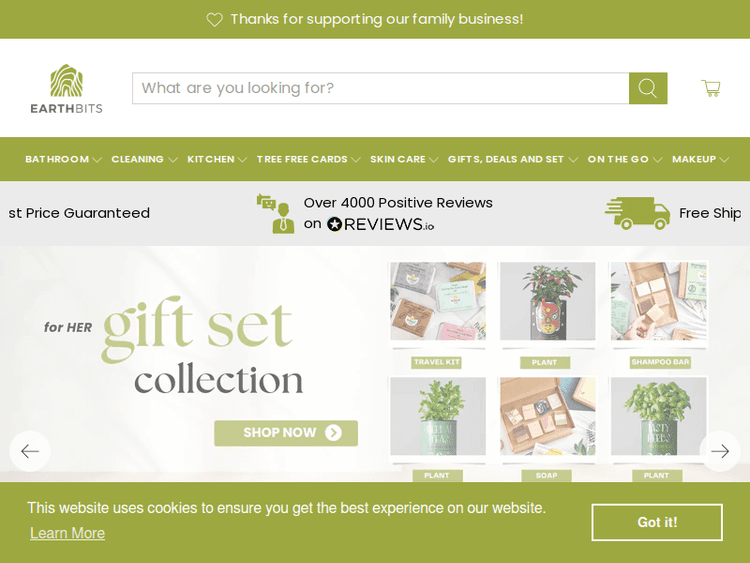This screenshot has width=750, height=563.
Task: Follow the Learn More cookie link
Action: 67,533
